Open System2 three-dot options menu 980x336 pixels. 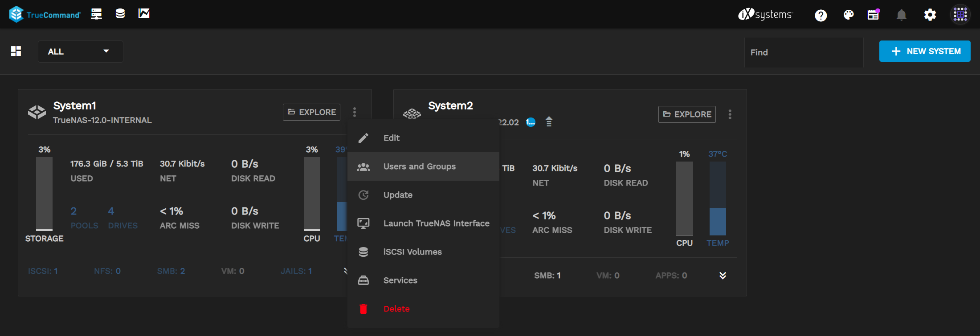pyautogui.click(x=730, y=114)
